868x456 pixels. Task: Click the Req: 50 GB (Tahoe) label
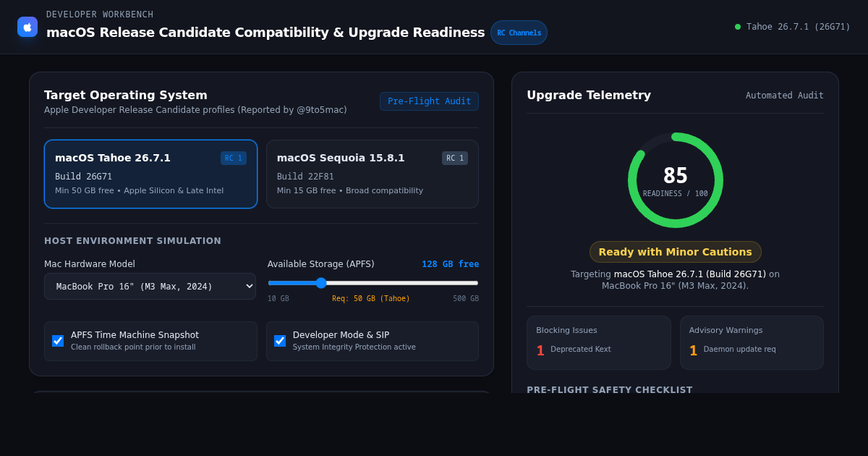[371, 298]
